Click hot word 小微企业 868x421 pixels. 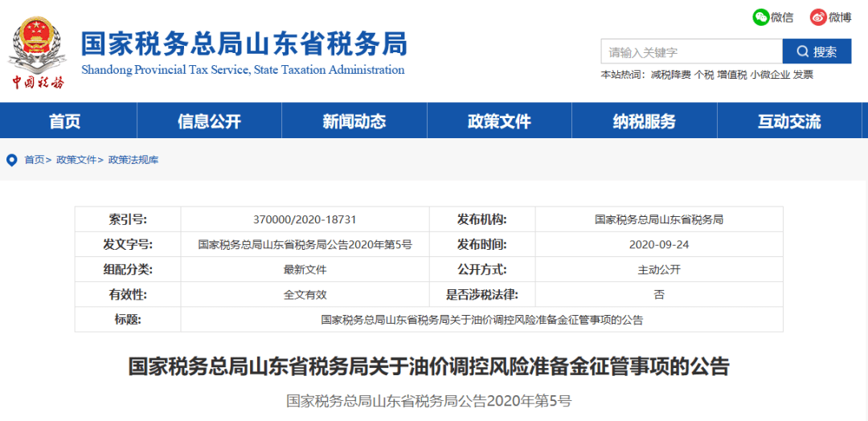pos(770,76)
